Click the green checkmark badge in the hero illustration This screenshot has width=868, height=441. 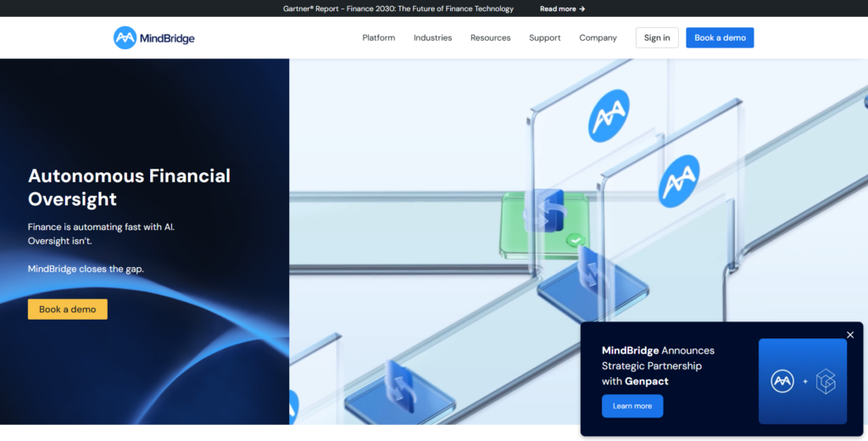(576, 241)
